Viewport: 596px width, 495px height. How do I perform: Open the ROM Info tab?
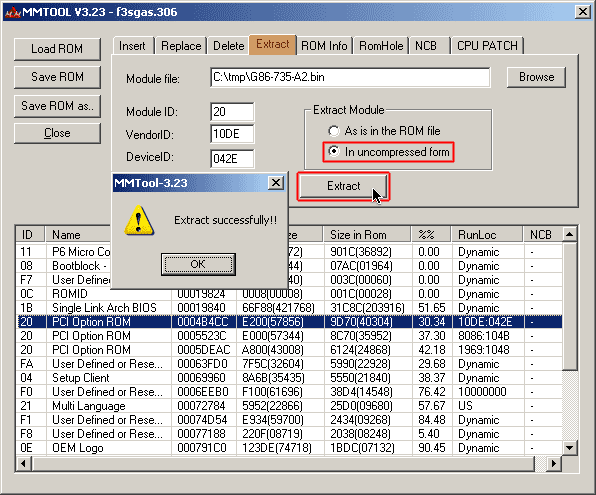pos(324,46)
